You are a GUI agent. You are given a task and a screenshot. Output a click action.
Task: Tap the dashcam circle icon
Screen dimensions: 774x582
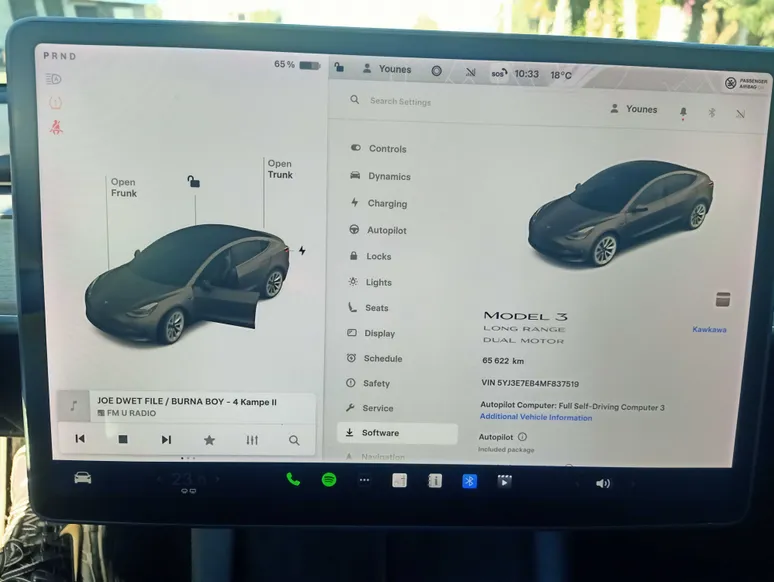click(436, 71)
